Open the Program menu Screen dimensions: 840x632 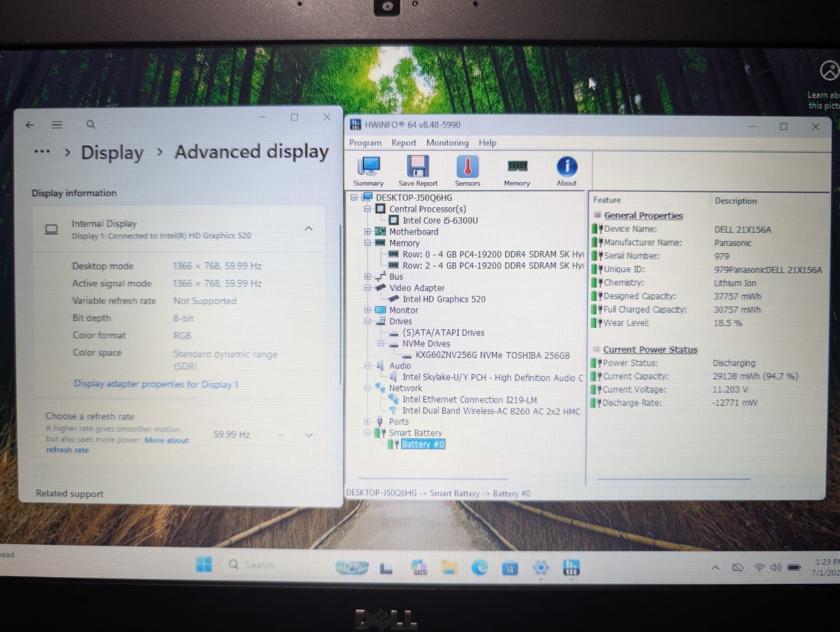(x=365, y=143)
